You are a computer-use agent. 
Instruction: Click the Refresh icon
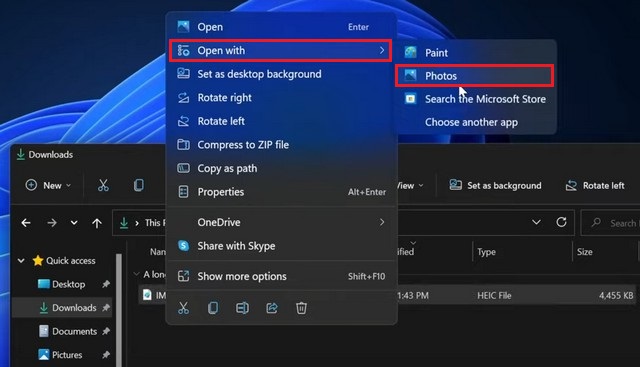tap(562, 222)
